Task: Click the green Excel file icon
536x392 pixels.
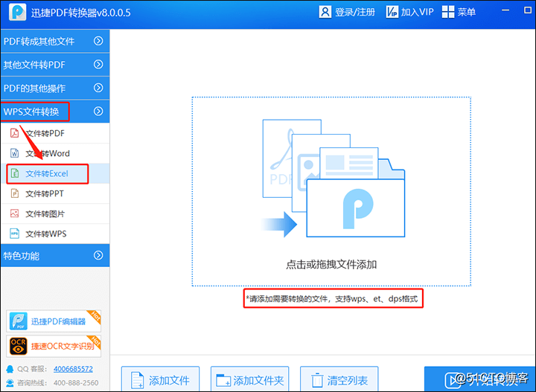Action: (x=14, y=173)
